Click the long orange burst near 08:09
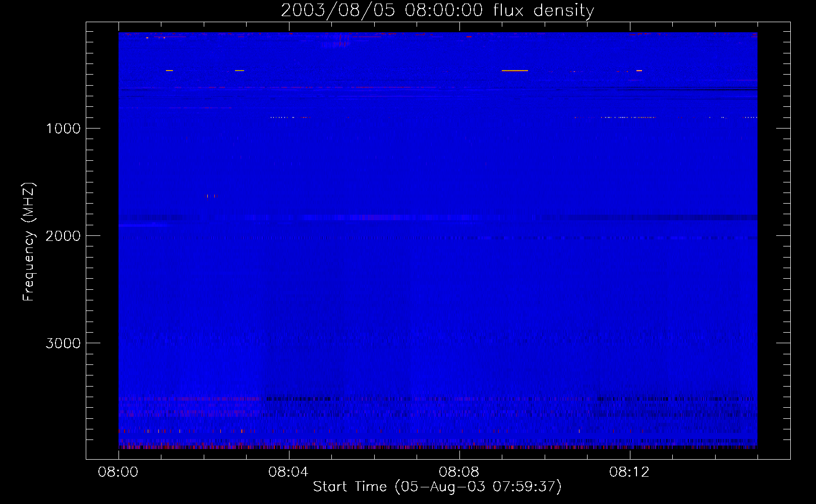 pos(514,71)
